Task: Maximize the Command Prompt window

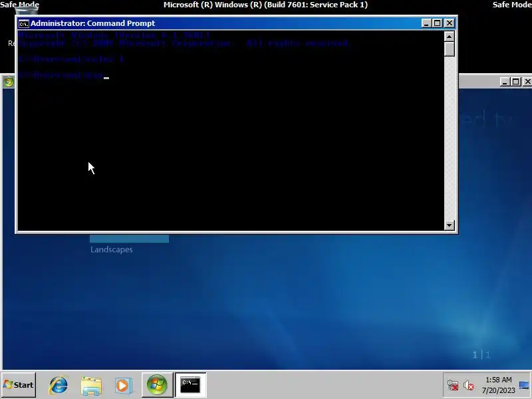Action: [438, 23]
